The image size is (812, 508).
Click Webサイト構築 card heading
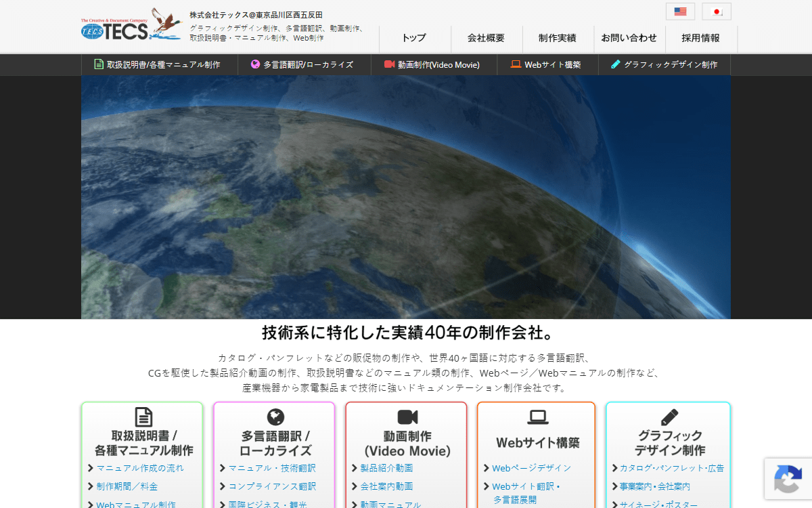pyautogui.click(x=538, y=443)
